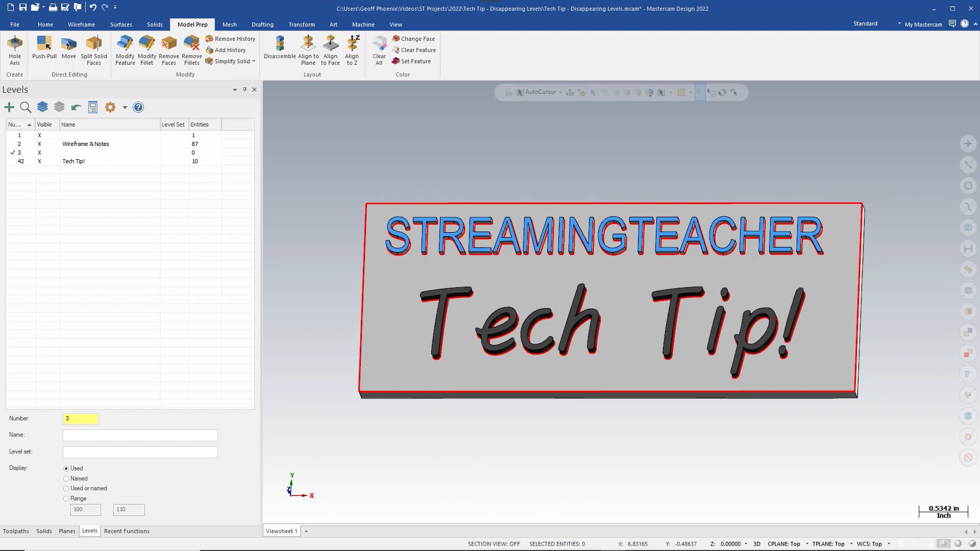980x551 pixels.
Task: Choose the Move direct editing tool
Action: coord(69,47)
